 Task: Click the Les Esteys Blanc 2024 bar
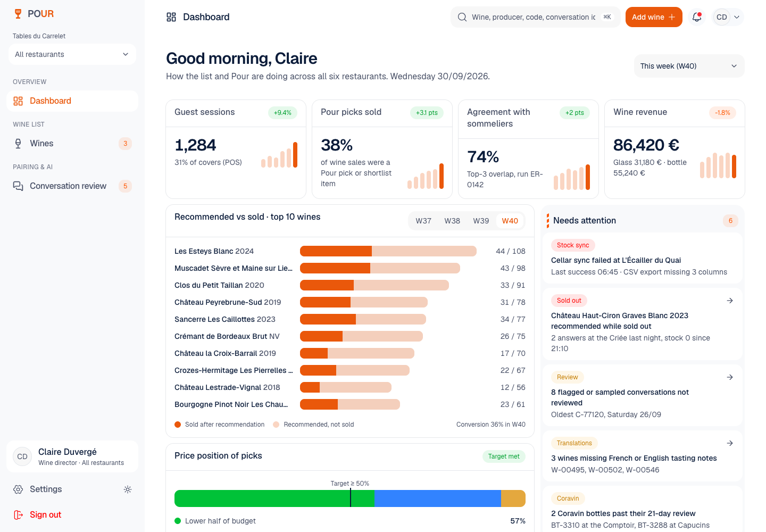(388, 251)
